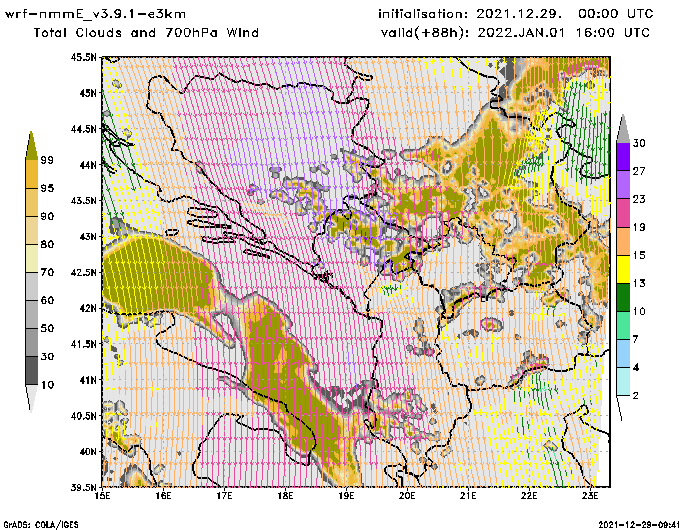Click the cloud legend value 10
This screenshot has height=530, width=700.
tap(47, 384)
